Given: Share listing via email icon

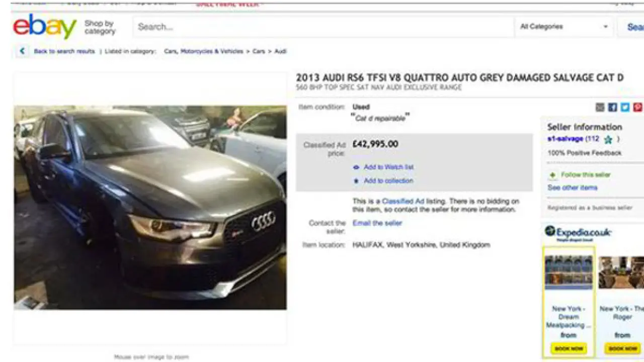Looking at the screenshot, I should coord(600,107).
